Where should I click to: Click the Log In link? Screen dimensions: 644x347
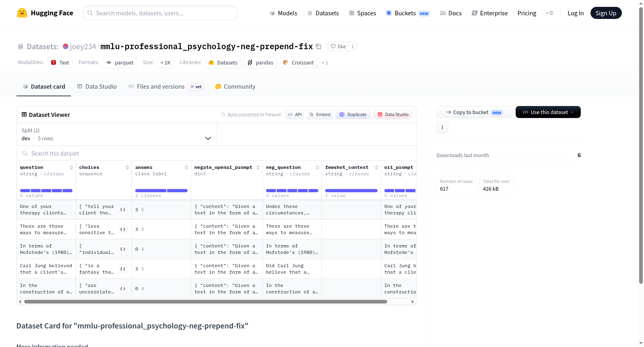[576, 13]
